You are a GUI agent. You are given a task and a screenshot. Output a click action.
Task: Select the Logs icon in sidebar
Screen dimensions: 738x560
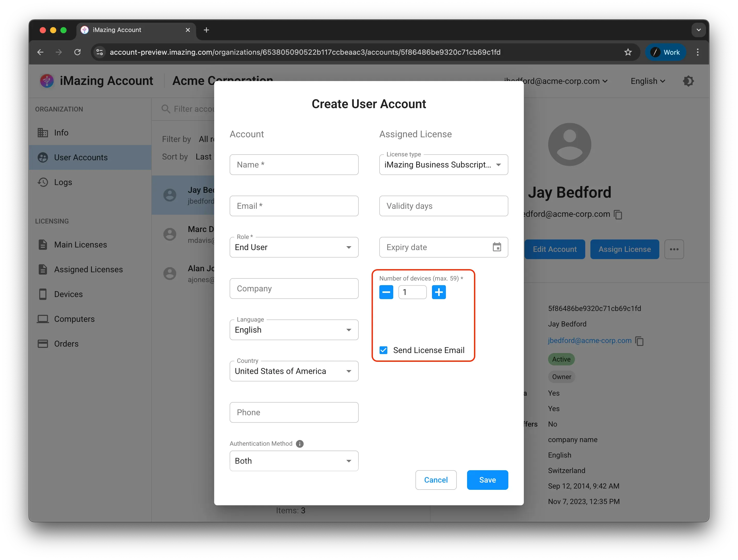pyautogui.click(x=43, y=182)
